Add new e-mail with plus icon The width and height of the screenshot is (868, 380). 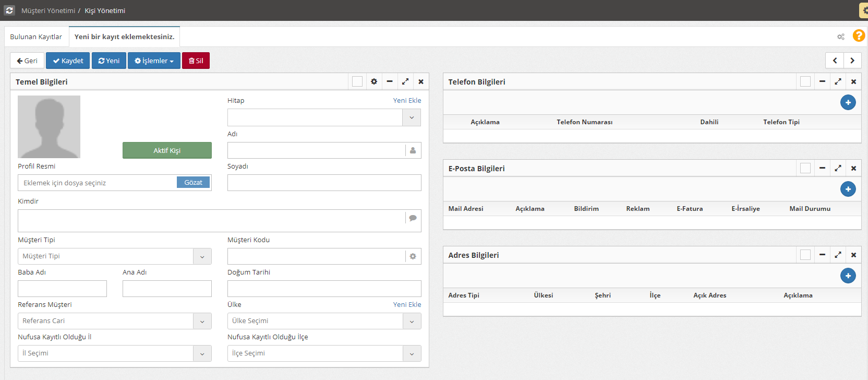click(848, 189)
